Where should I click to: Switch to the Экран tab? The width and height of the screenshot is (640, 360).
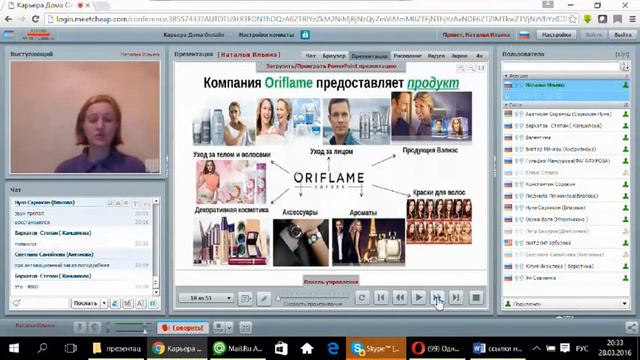point(459,56)
